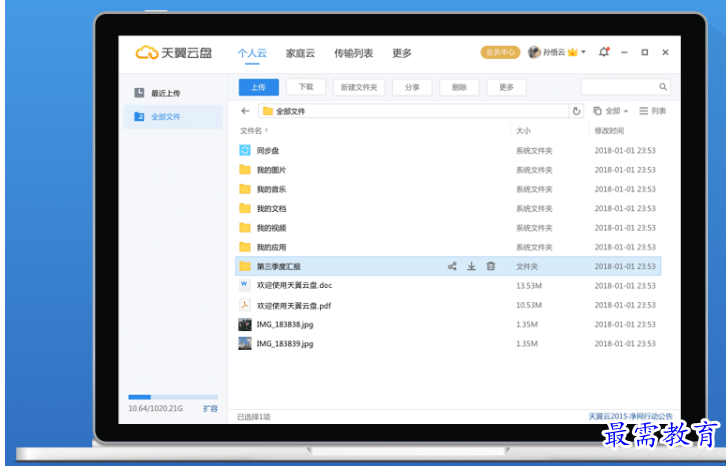The height and width of the screenshot is (466, 726).
Task: Click the 删除 toolbar button
Action: (459, 87)
